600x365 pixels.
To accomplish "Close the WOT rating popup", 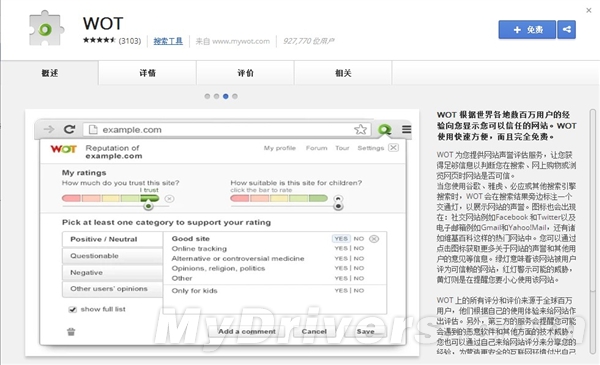I will click(x=393, y=148).
